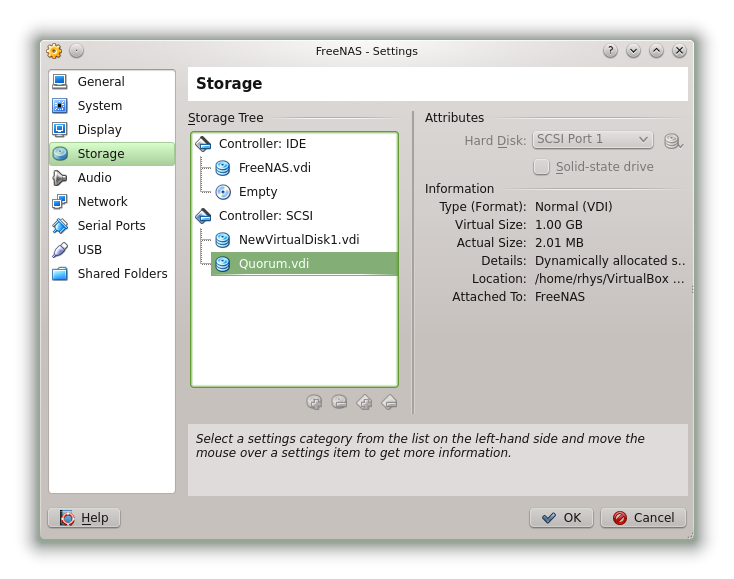Image resolution: width=734 pixels, height=579 pixels.
Task: Open the Audio settings category
Action: point(111,177)
